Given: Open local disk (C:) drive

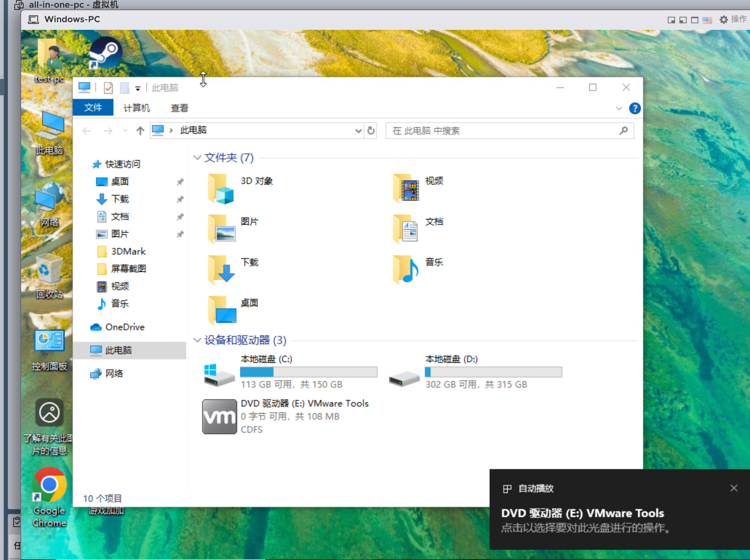Looking at the screenshot, I should click(x=219, y=375).
